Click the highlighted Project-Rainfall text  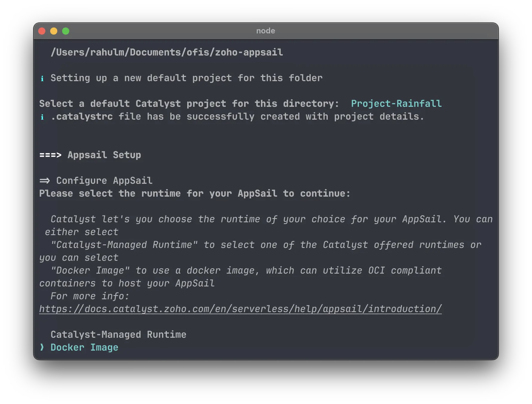(396, 104)
